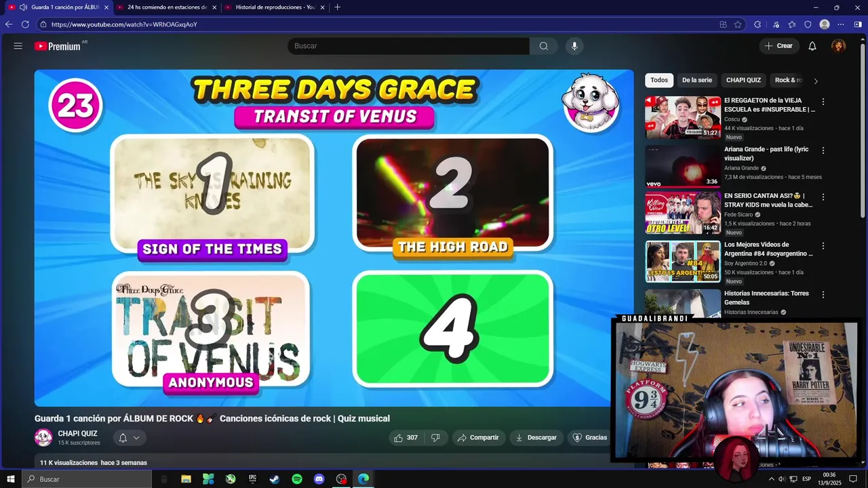This screenshot has width=868, height=488.
Task: Mute the playing tab via speaker icon
Action: pyautogui.click(x=23, y=7)
